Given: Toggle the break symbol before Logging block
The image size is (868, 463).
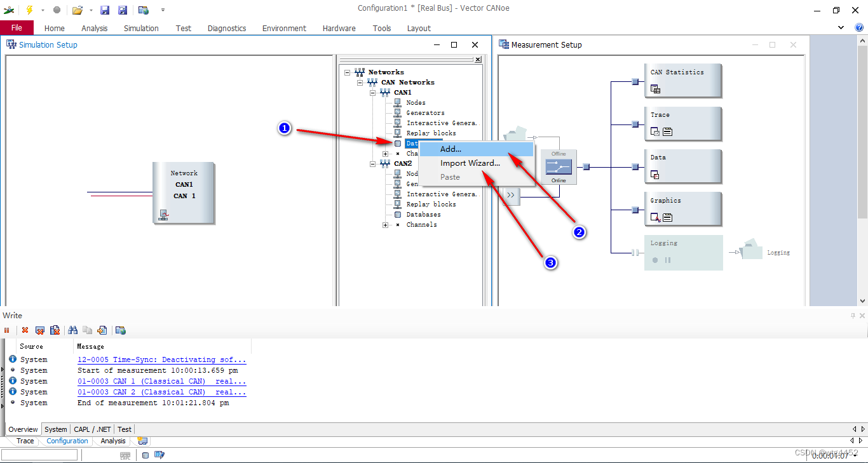Looking at the screenshot, I should [635, 253].
